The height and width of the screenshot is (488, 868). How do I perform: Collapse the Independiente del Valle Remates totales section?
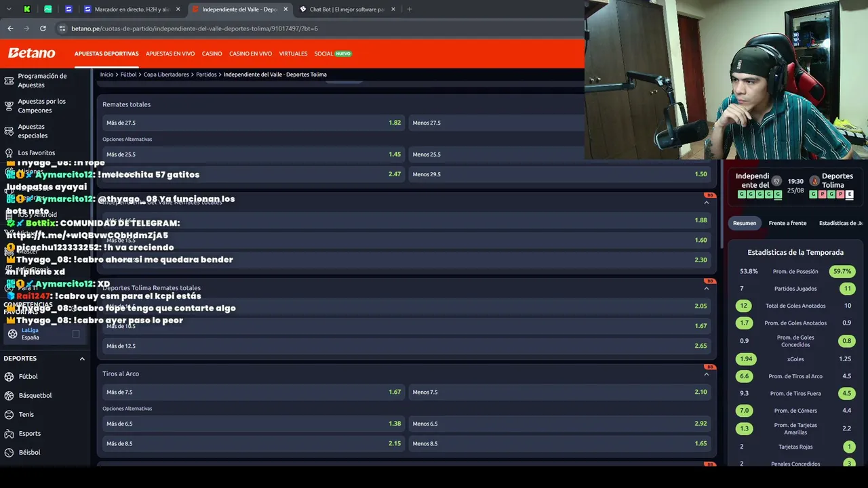pyautogui.click(x=706, y=203)
